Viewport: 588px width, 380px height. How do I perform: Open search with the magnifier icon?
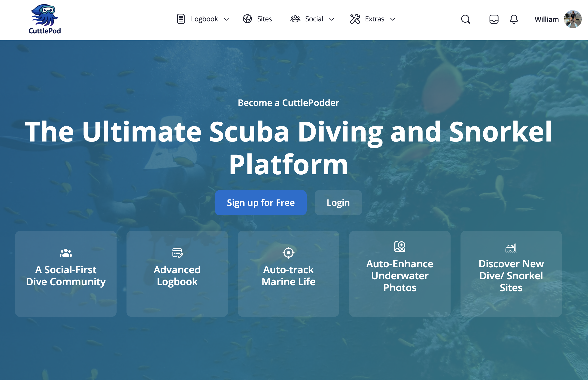(465, 19)
